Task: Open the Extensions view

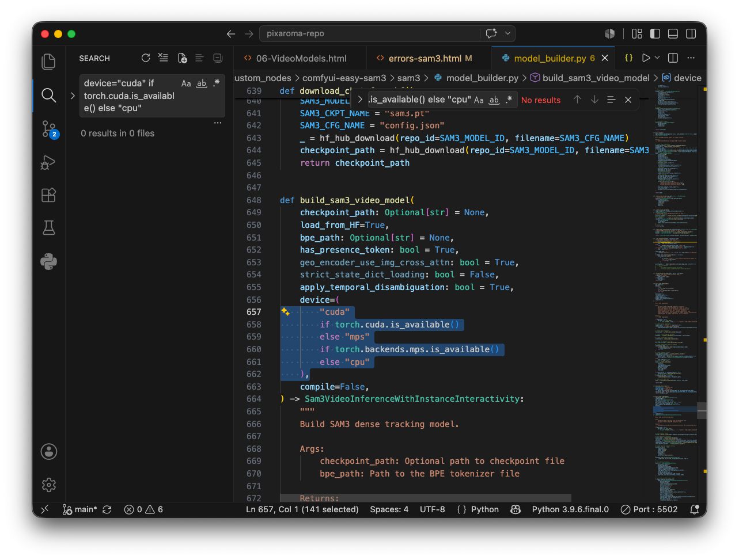Action: (x=49, y=195)
